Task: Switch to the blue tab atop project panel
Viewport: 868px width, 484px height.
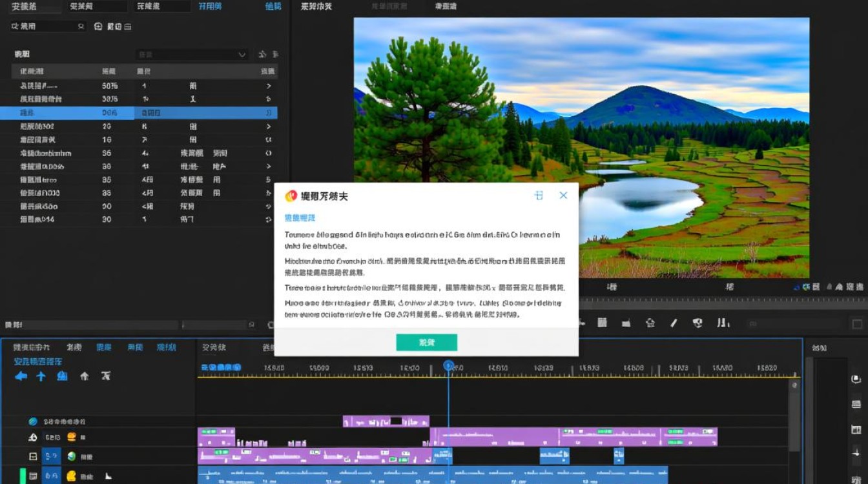Action: click(210, 6)
